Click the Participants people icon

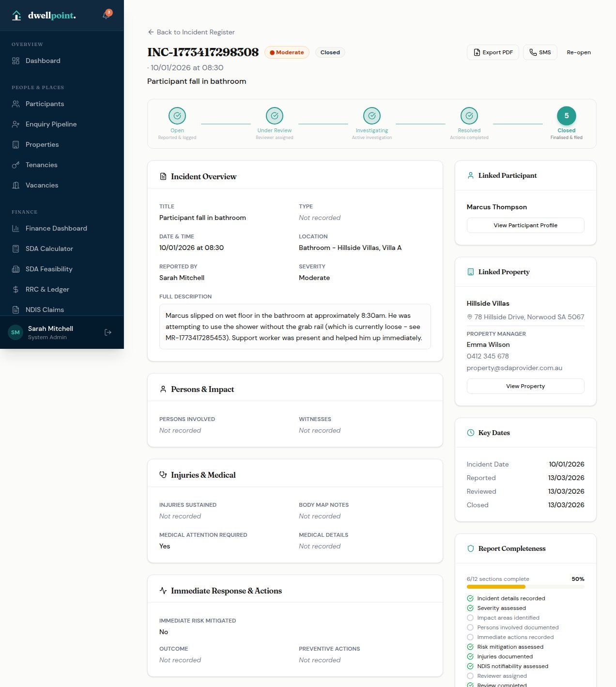[15, 104]
